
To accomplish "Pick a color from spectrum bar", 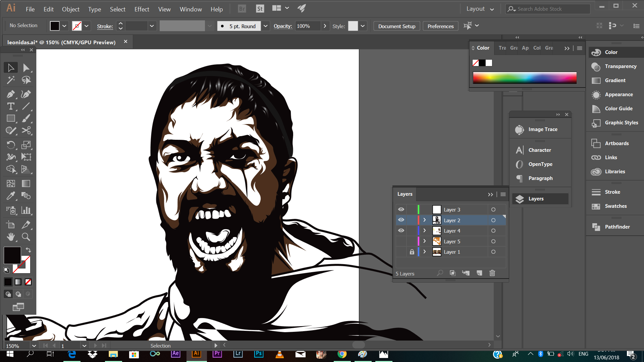I will (x=525, y=78).
